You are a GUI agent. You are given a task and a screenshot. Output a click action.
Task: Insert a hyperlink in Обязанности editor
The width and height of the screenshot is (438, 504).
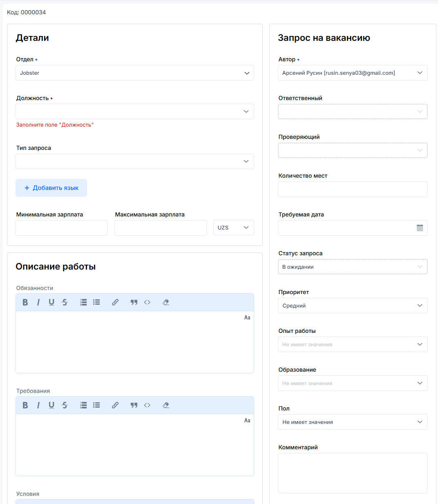point(115,302)
